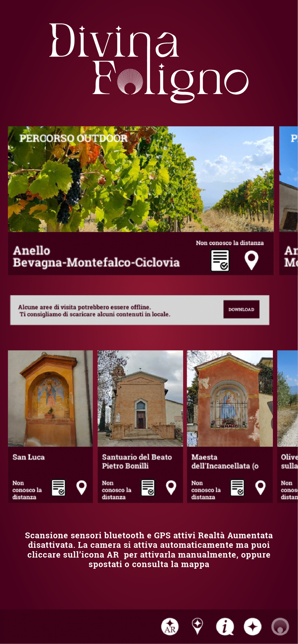Select the Santuario del Beato Pietro Bonilli photo
This screenshot has height=644, width=298.
[140, 398]
